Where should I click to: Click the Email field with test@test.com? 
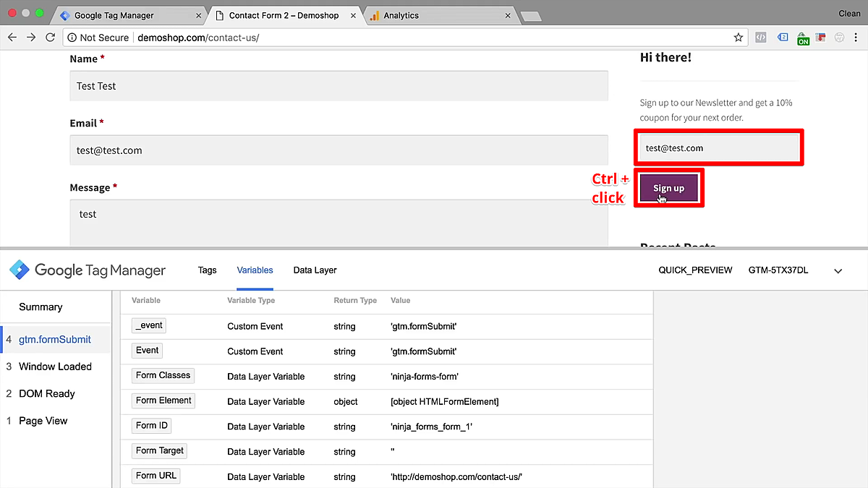tap(339, 150)
